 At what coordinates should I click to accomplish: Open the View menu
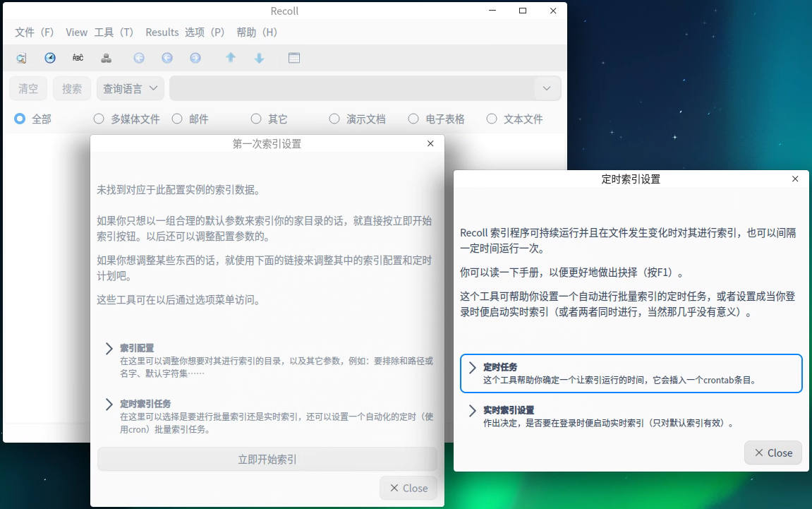[77, 32]
